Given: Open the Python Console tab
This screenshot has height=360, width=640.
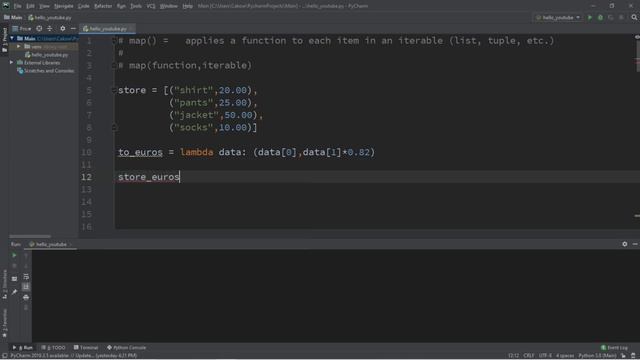Looking at the screenshot, I should coord(127,348).
